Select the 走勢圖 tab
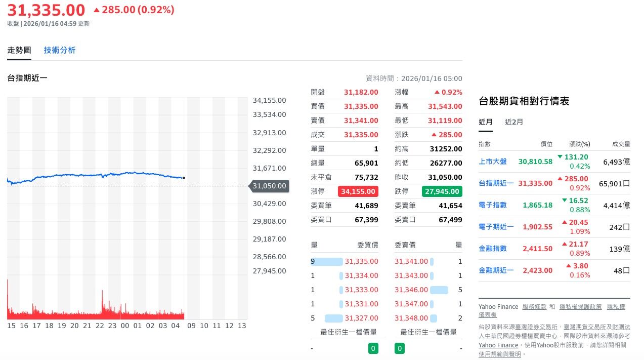Viewport: 644px width, 360px height. (19, 50)
